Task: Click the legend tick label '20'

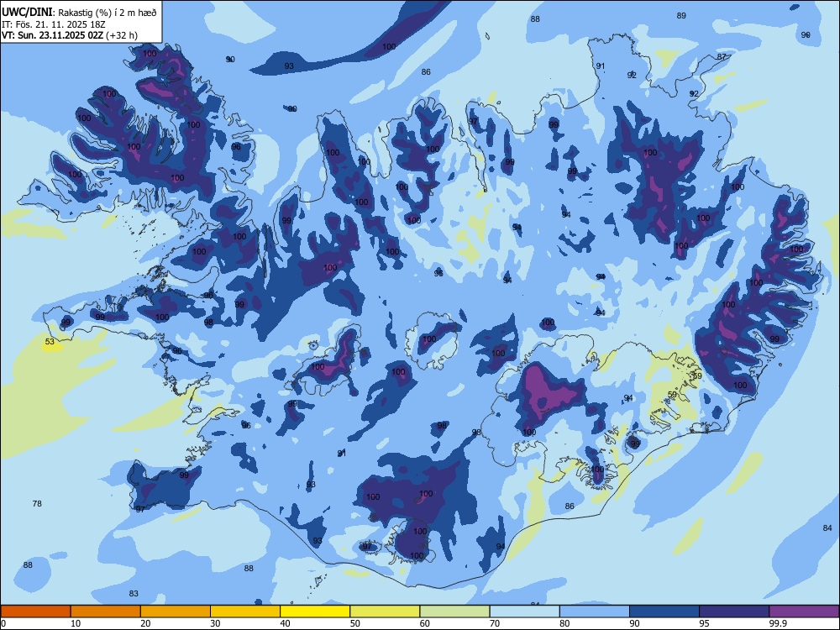Action: point(145,623)
